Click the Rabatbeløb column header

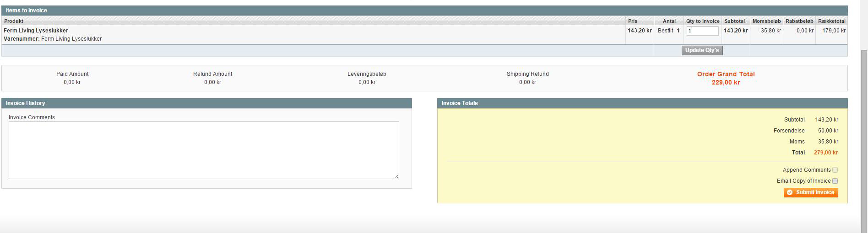[799, 21]
